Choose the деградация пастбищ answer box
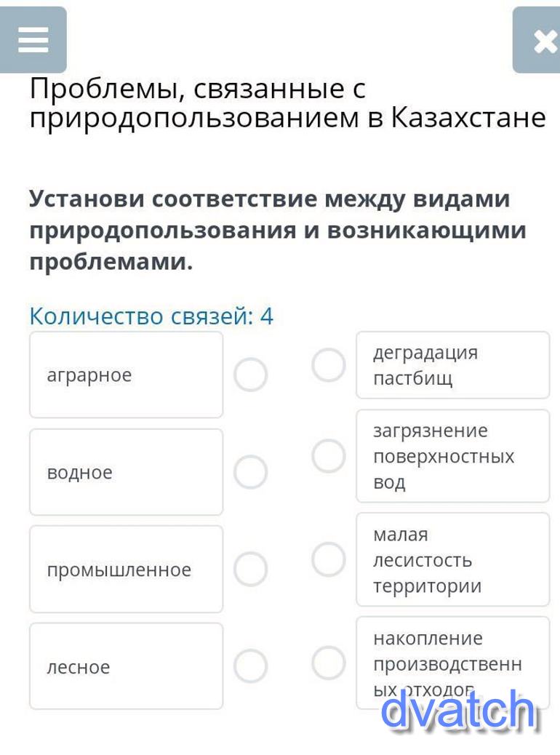This screenshot has height=755, width=560. pos(452,365)
